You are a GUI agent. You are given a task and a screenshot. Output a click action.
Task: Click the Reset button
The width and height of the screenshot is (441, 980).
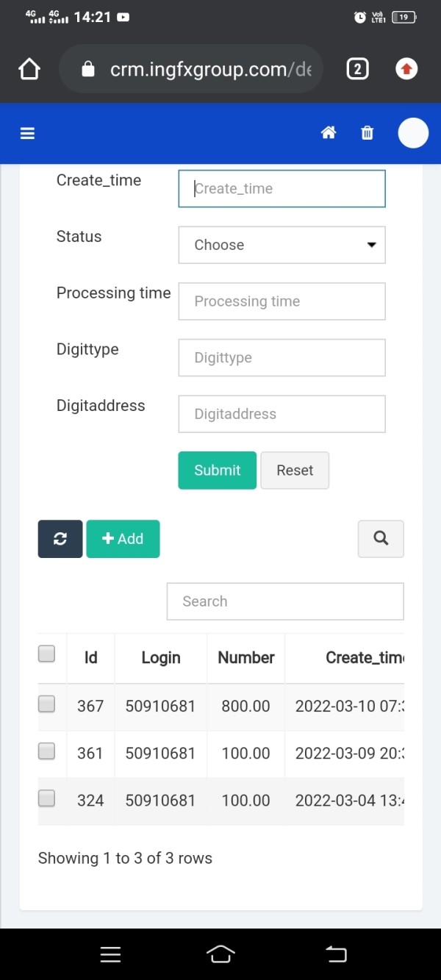tap(295, 471)
